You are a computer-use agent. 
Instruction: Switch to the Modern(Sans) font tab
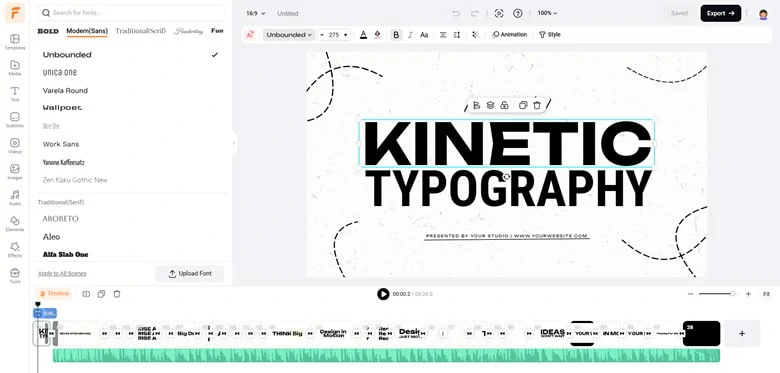pos(87,31)
